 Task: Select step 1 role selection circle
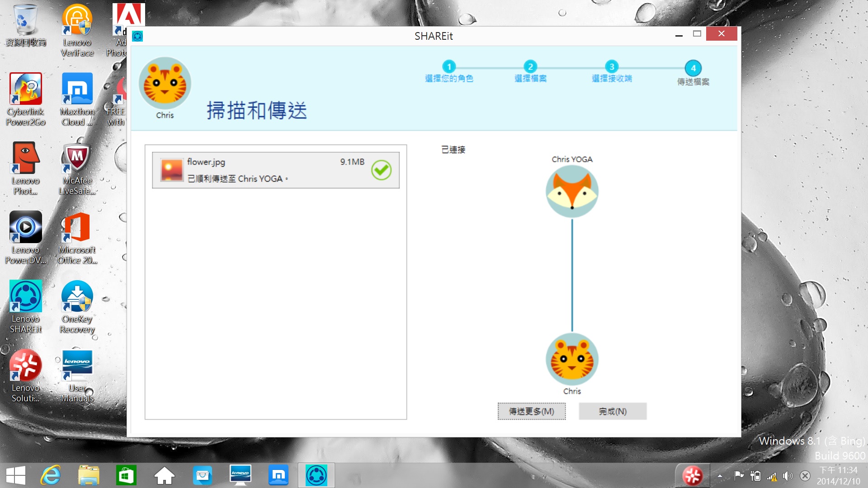(x=449, y=67)
